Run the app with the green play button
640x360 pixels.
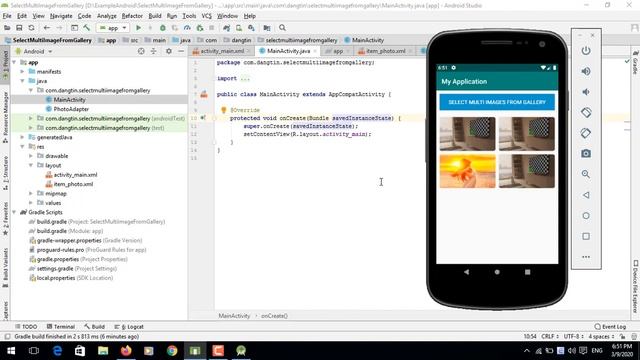(x=138, y=28)
